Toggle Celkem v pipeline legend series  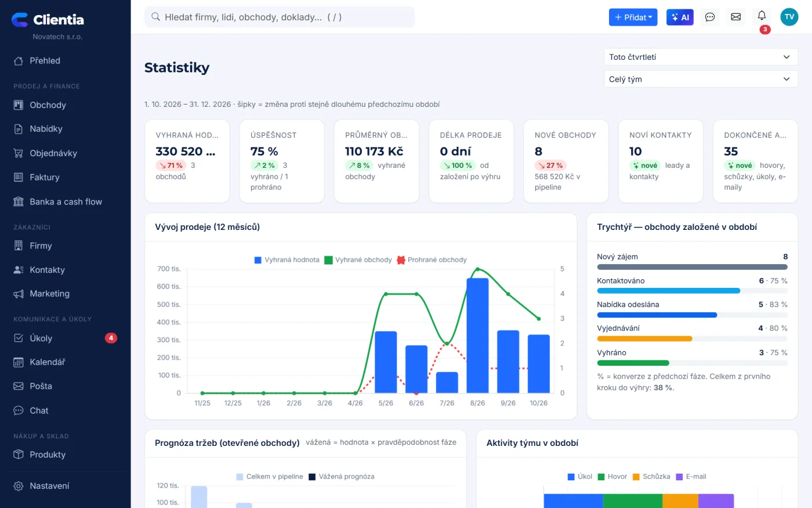[x=269, y=477]
